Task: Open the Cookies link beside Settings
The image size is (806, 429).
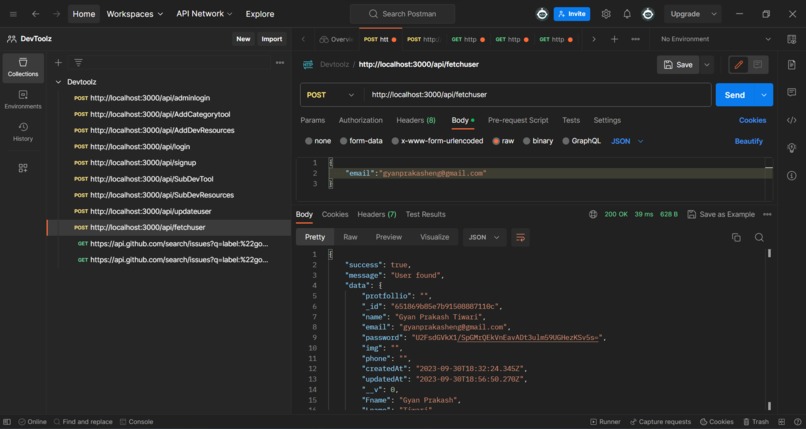Action: pos(753,120)
